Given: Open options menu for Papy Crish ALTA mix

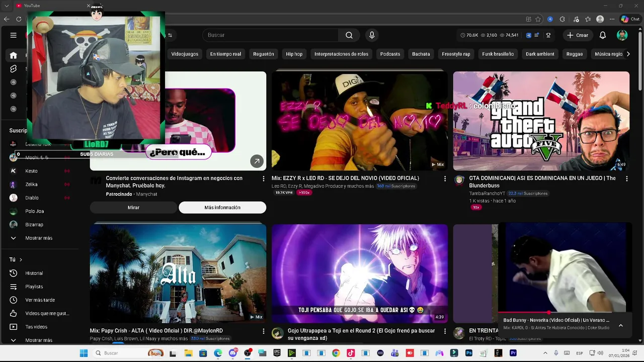Looking at the screenshot, I should pyautogui.click(x=263, y=331).
